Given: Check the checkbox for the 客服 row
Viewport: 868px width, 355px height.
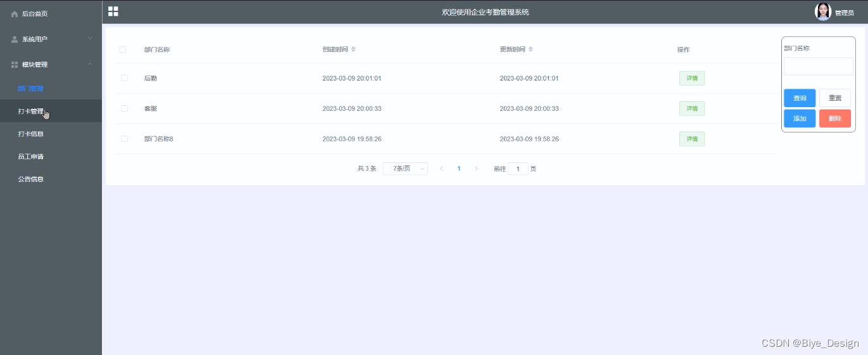Looking at the screenshot, I should (x=124, y=108).
